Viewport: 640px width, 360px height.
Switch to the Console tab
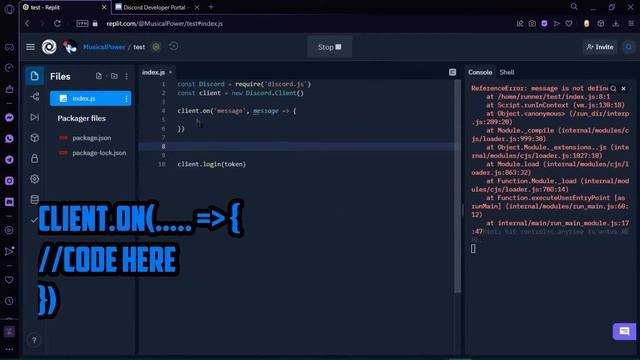[480, 72]
